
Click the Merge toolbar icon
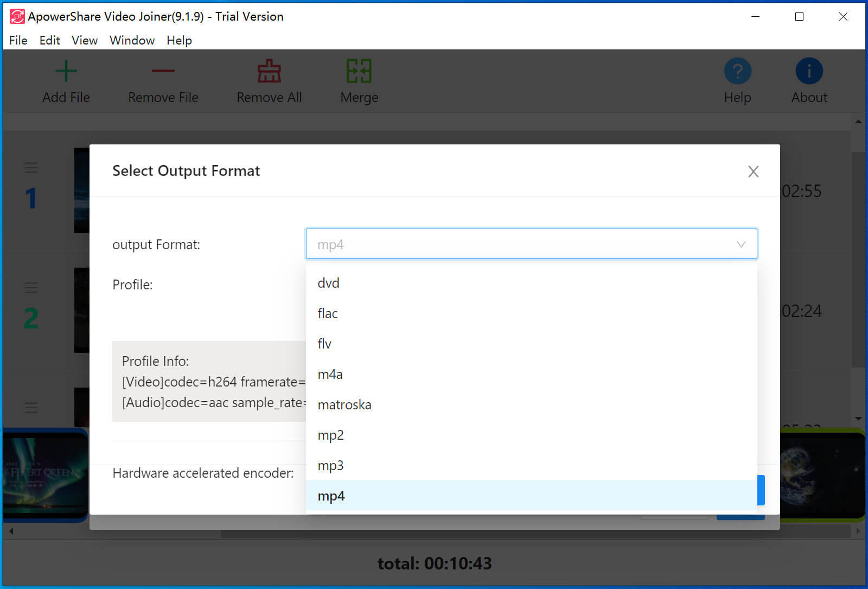coord(359,71)
